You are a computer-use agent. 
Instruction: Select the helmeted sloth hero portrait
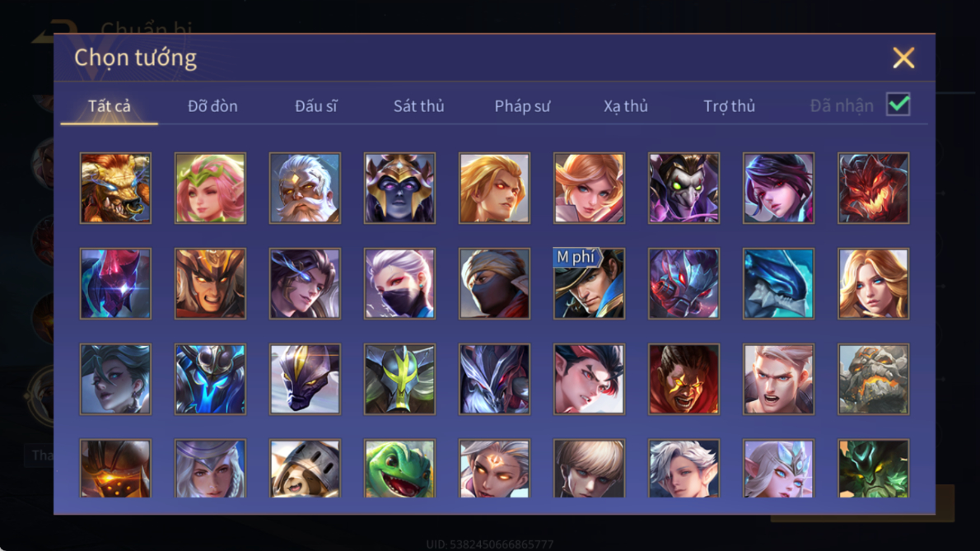click(x=305, y=469)
